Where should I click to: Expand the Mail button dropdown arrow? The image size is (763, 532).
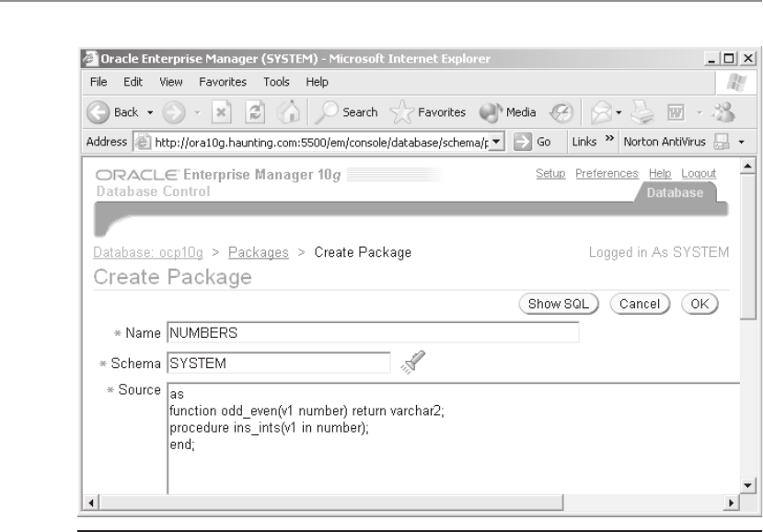(618, 113)
